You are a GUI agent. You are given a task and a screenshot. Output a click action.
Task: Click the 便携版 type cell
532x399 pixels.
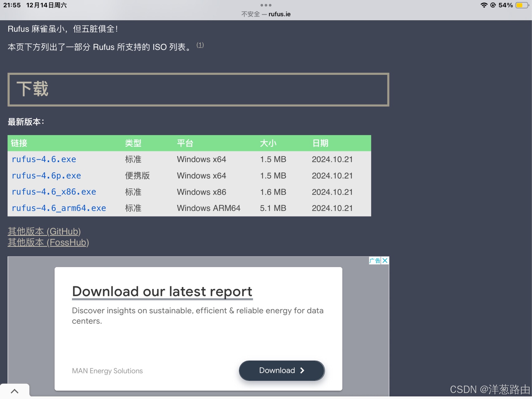pyautogui.click(x=137, y=176)
